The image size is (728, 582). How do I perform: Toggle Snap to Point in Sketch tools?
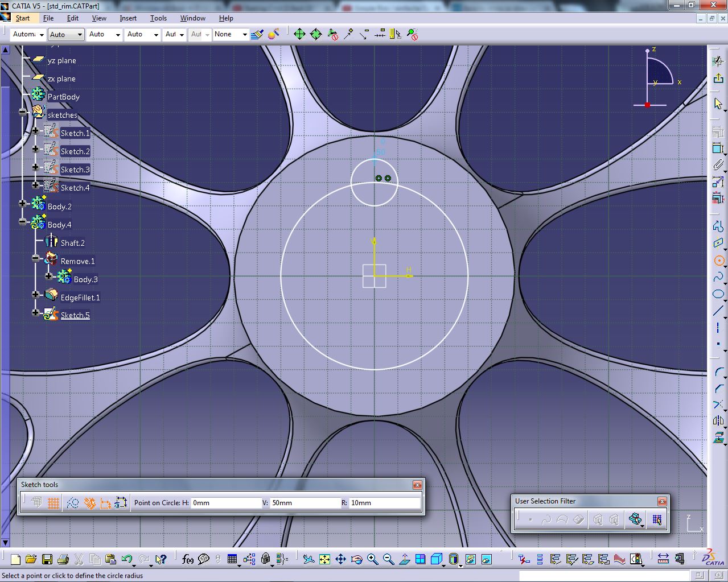point(54,503)
